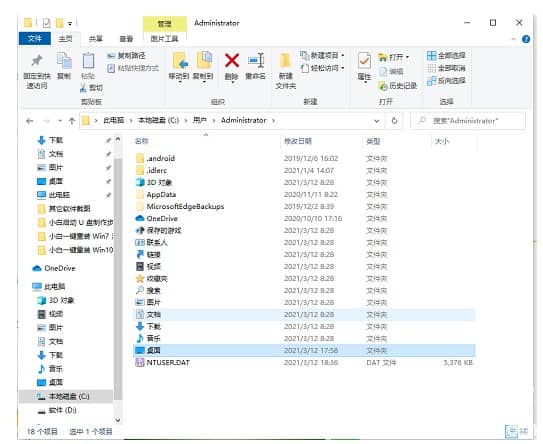Click the History icon
Image resolution: width=543 pixels, height=444 pixels.
(383, 86)
